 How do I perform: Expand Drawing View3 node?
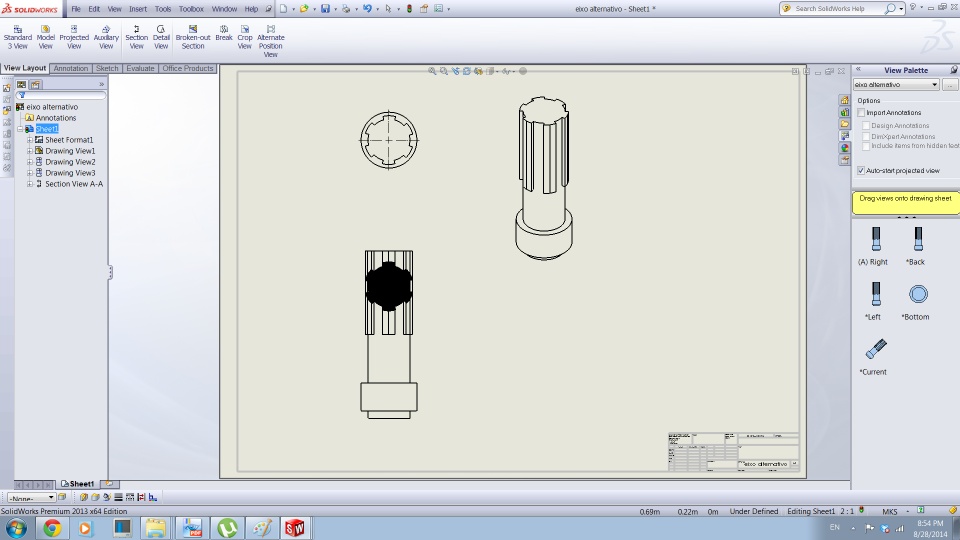[30, 173]
